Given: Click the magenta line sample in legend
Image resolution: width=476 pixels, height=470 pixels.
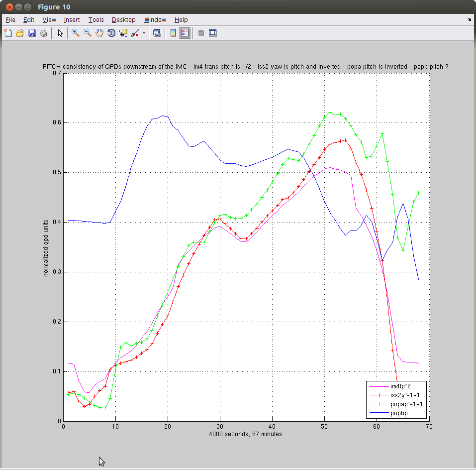Looking at the screenshot, I should coord(379,386).
